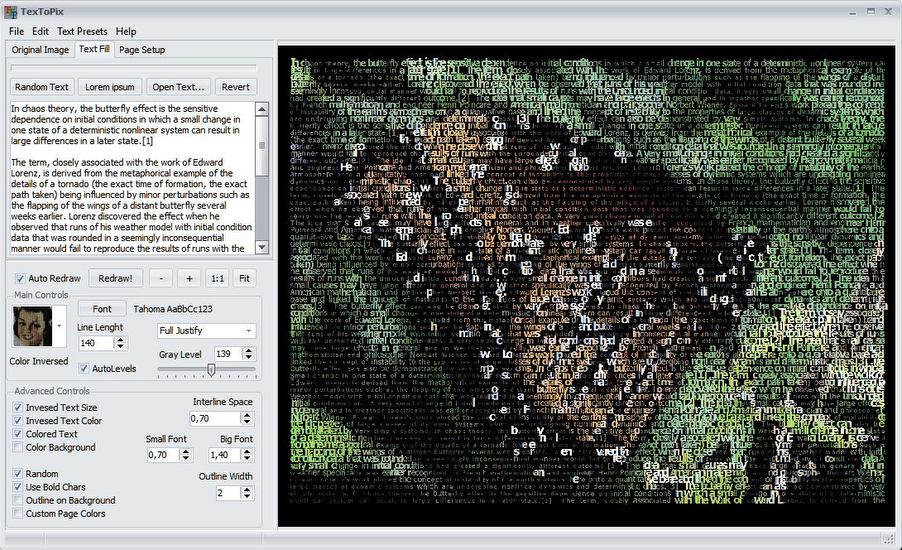
Task: Toggle Invesed Text Size checkbox
Action: [18, 407]
